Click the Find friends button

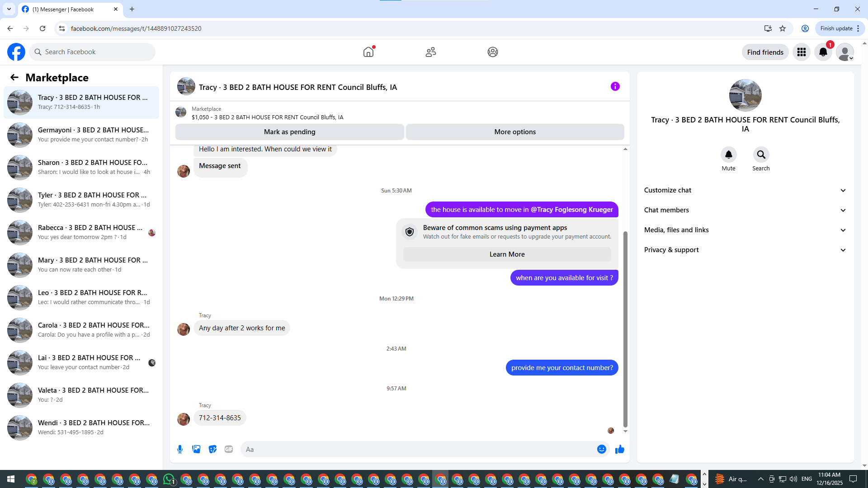coord(765,52)
